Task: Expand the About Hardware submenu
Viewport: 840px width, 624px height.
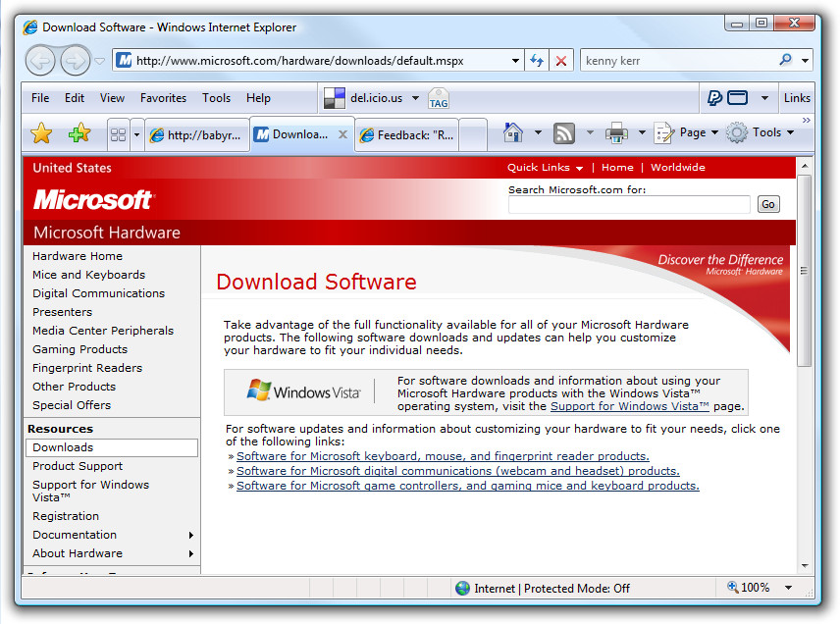Action: tap(190, 553)
